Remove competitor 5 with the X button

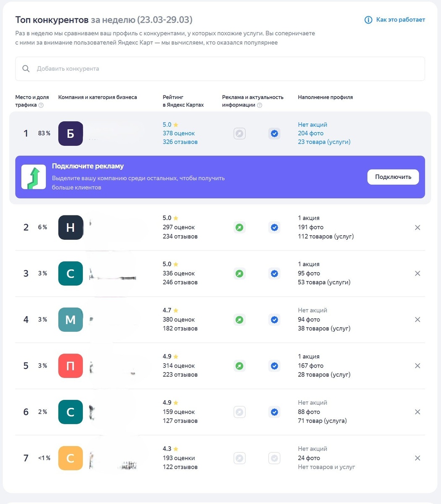coord(417,366)
